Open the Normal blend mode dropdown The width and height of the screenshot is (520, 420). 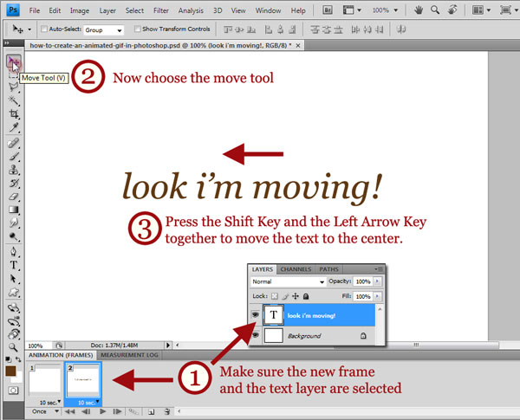click(288, 282)
